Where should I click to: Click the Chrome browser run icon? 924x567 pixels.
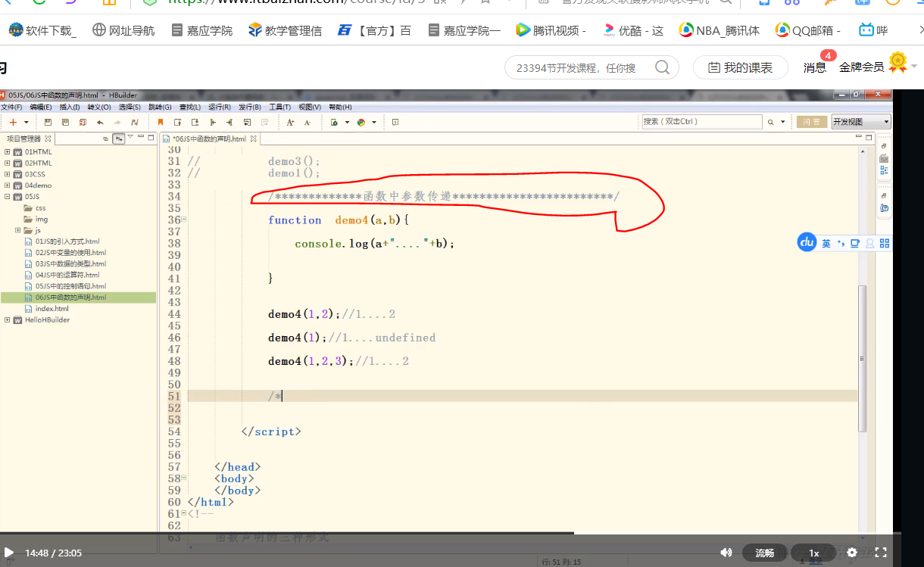[361, 122]
